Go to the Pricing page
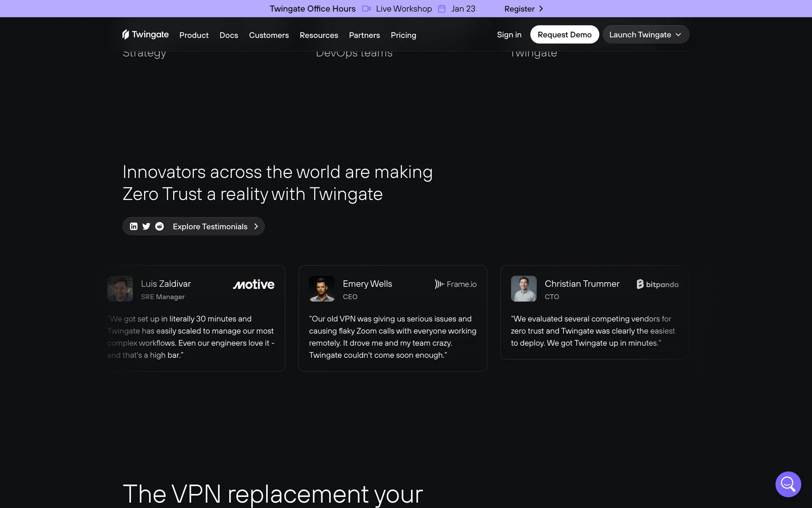The image size is (812, 508). [403, 35]
